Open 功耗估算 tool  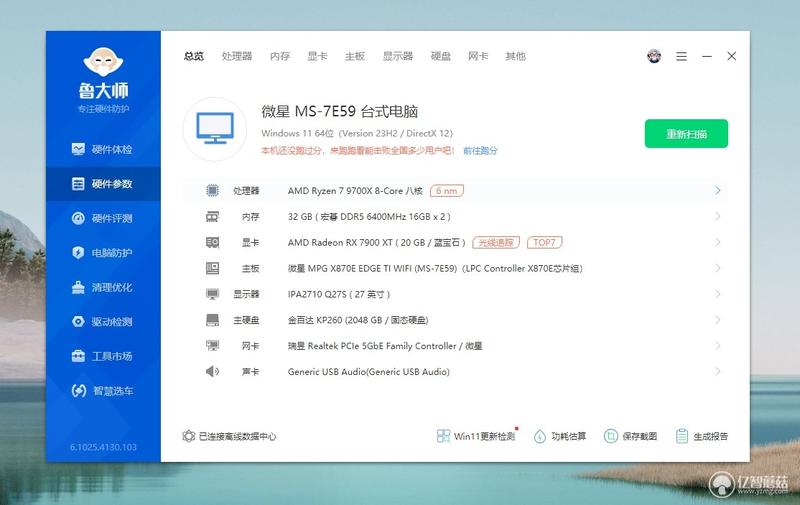point(560,437)
